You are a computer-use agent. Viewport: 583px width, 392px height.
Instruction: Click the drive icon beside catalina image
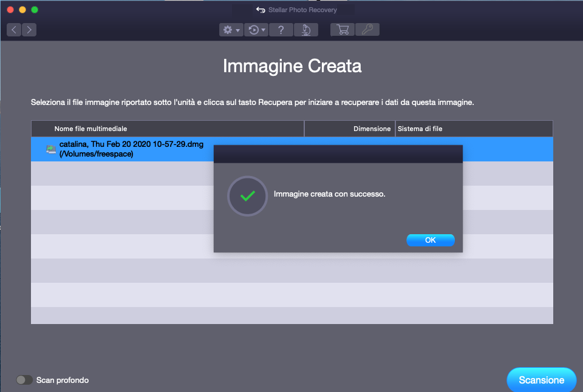pos(51,149)
